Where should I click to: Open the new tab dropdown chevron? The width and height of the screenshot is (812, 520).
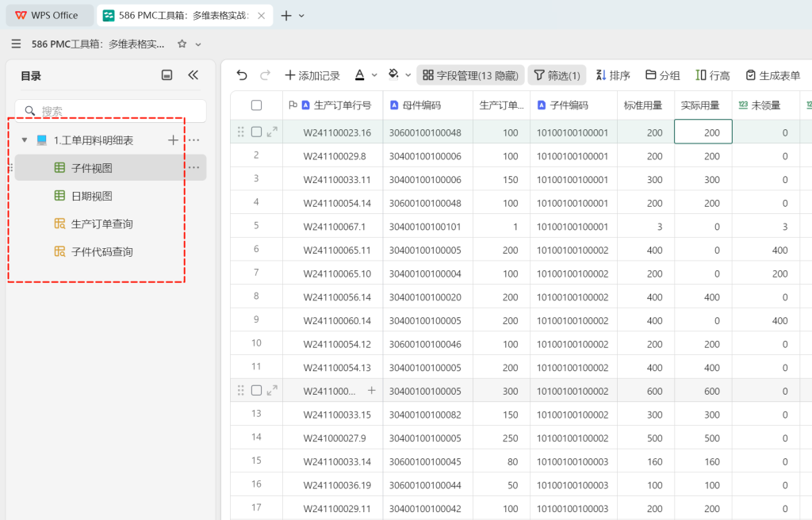[x=301, y=16]
